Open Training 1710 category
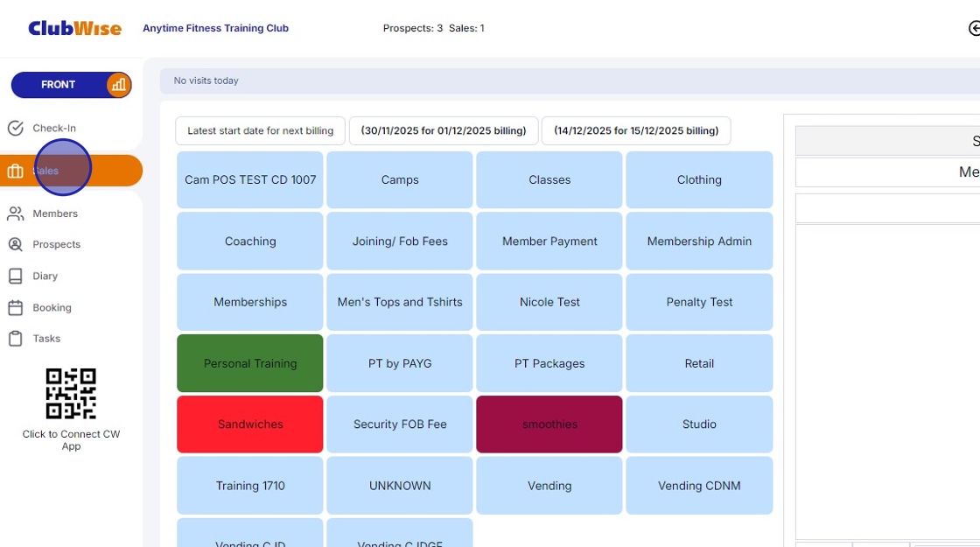The width and height of the screenshot is (980, 547). [x=250, y=486]
